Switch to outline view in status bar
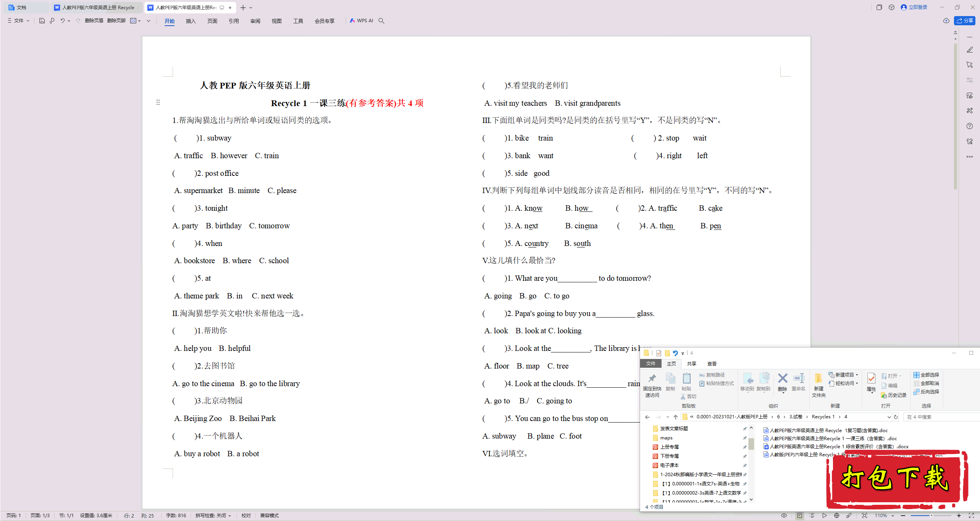 pos(812,516)
